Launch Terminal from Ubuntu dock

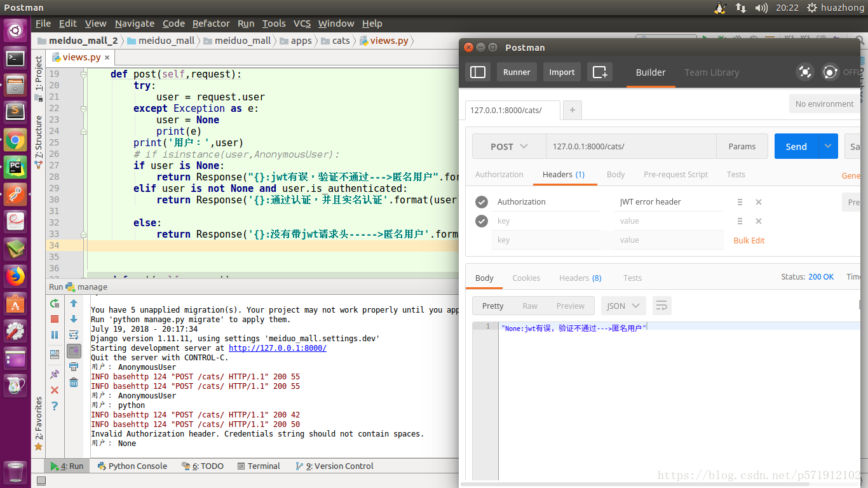point(15,59)
